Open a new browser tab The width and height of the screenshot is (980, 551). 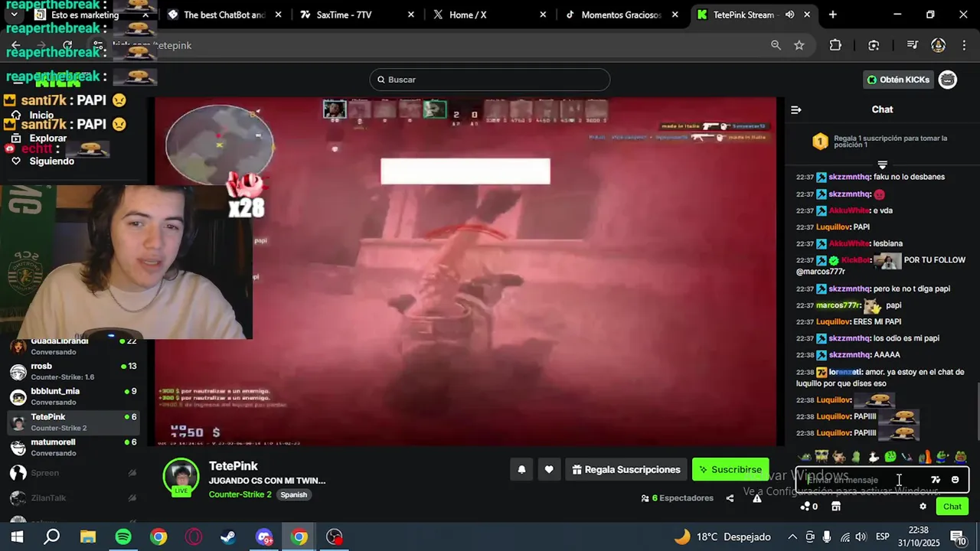pos(832,15)
